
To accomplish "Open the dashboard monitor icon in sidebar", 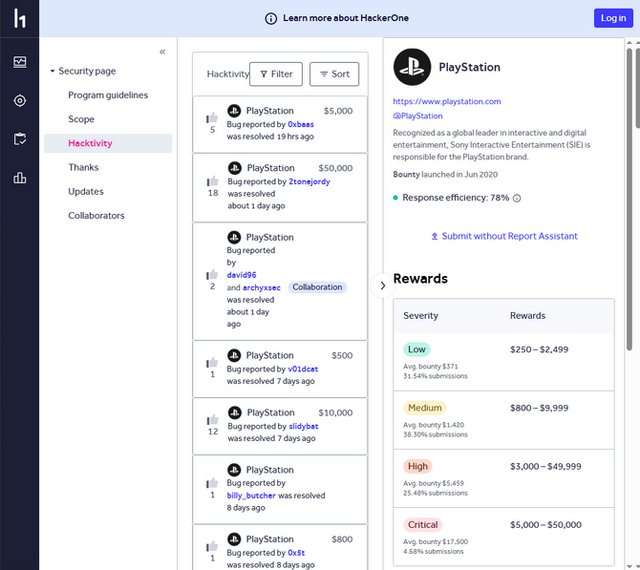I will pyautogui.click(x=20, y=62).
